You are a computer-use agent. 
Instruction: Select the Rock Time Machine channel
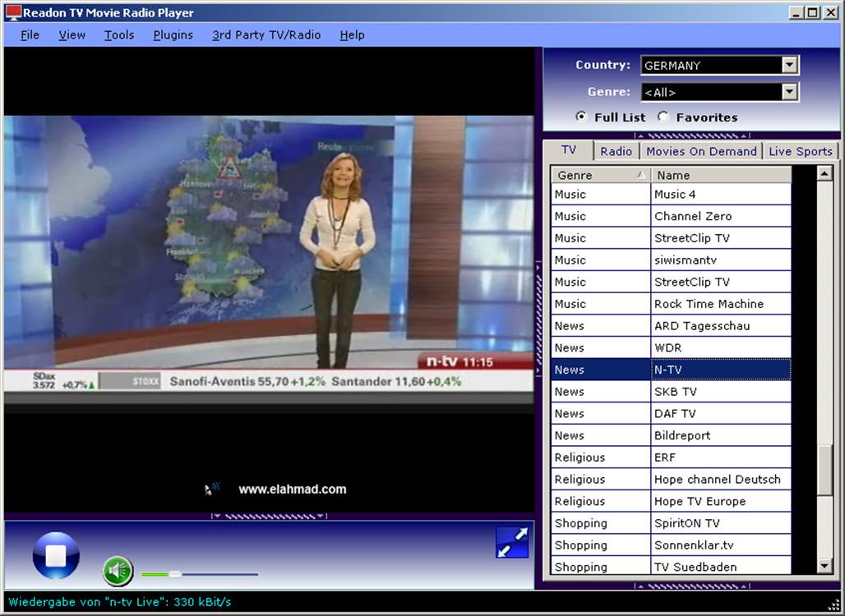coord(671,304)
